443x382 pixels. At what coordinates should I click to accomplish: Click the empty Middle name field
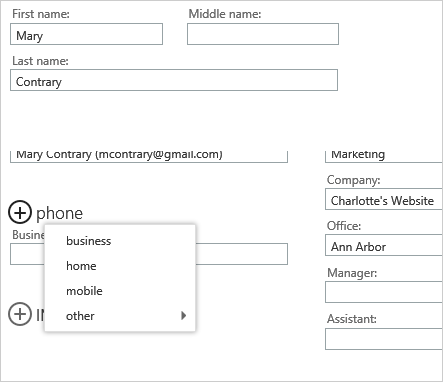click(263, 34)
